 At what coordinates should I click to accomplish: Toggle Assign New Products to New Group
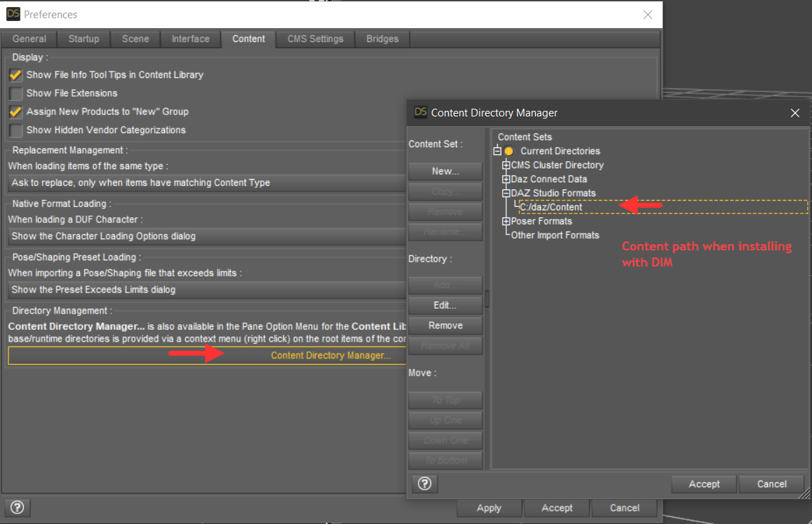coord(16,112)
